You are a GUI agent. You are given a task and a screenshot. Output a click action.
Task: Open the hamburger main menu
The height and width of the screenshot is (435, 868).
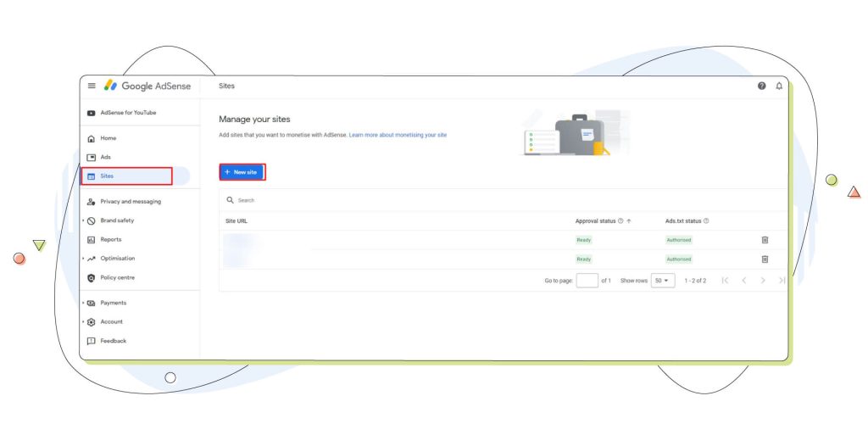click(92, 86)
